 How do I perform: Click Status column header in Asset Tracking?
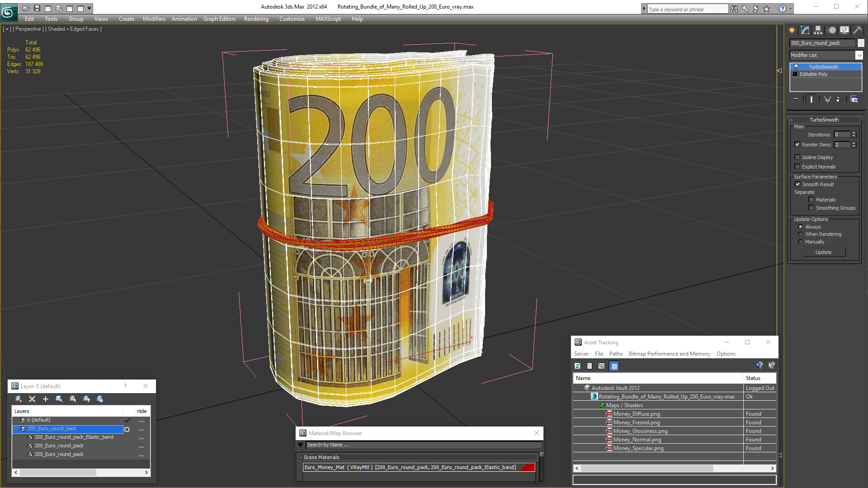759,378
